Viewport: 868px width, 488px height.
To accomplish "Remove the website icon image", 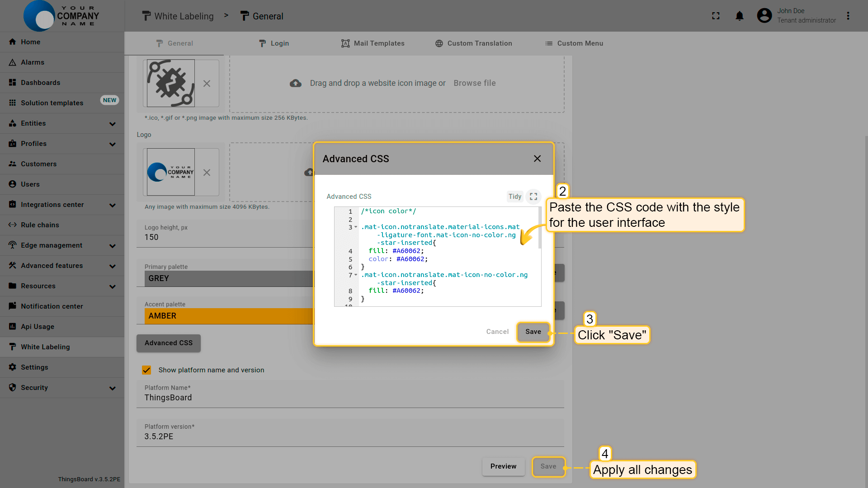I will coord(207,84).
